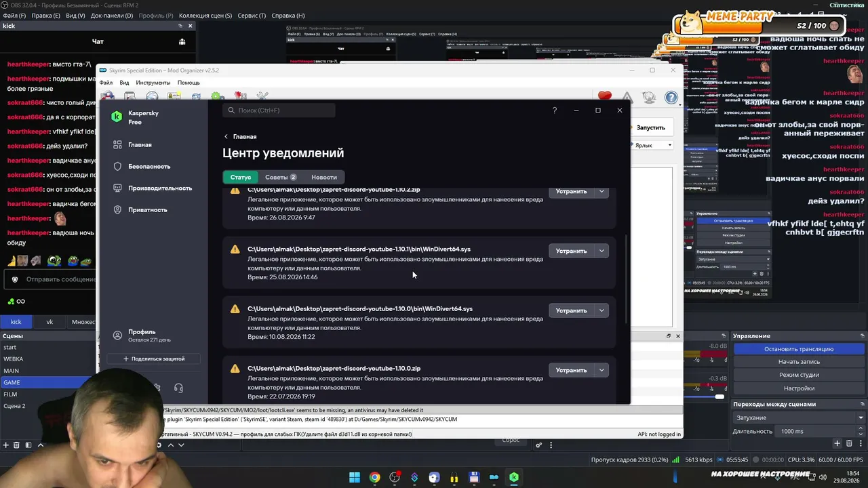
Task: Click Mod Organizer update globe icon
Action: 649,98
